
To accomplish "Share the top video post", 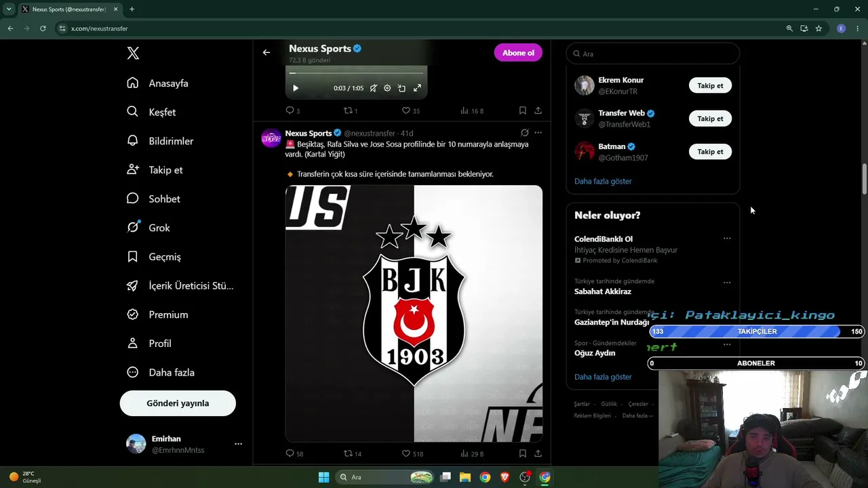I will click(538, 110).
